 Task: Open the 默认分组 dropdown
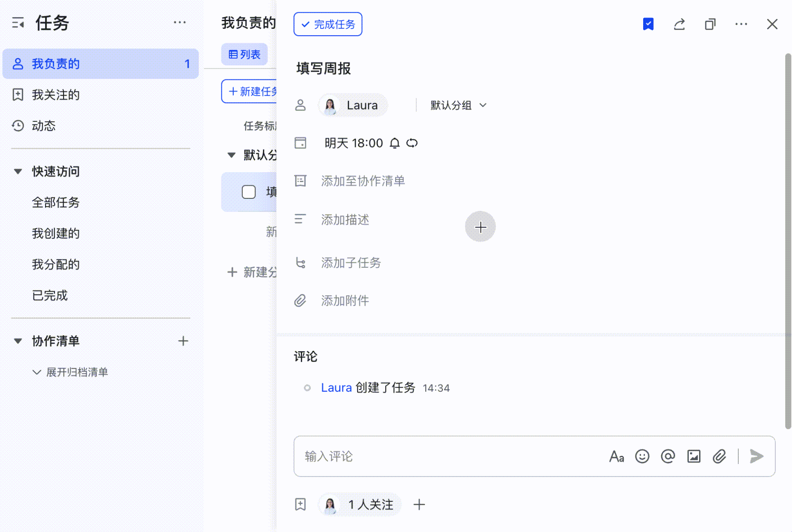(x=458, y=105)
